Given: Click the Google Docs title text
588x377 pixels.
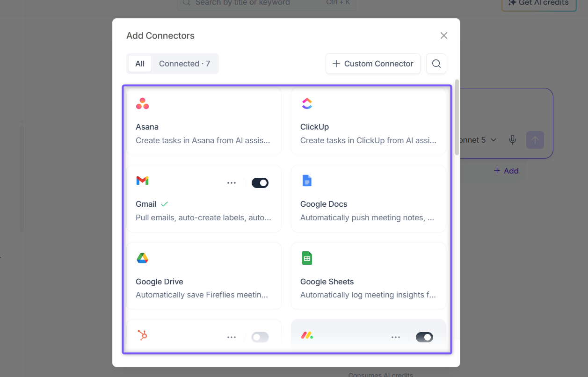Looking at the screenshot, I should point(324,204).
